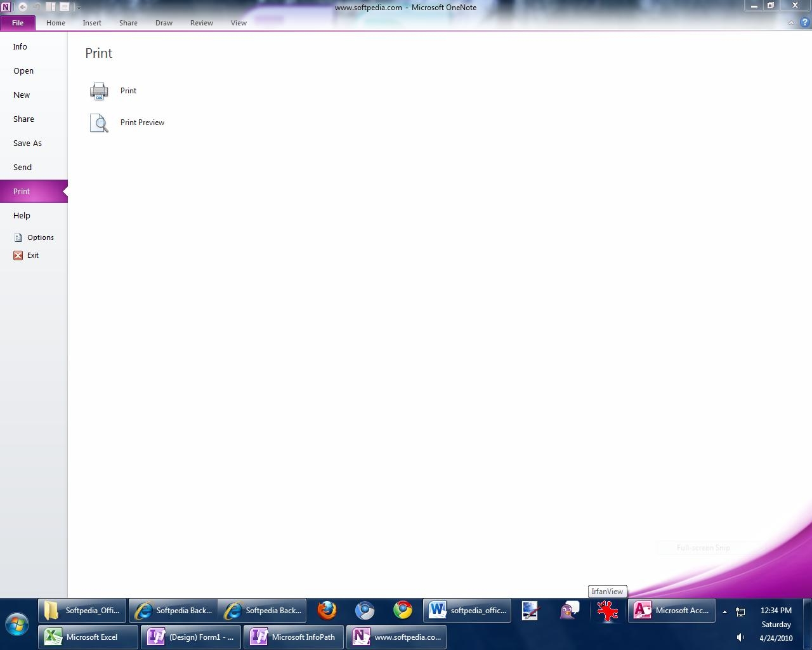
Task: Switch to second Softpedia Back... Internet Explorer window
Action: 263,611
